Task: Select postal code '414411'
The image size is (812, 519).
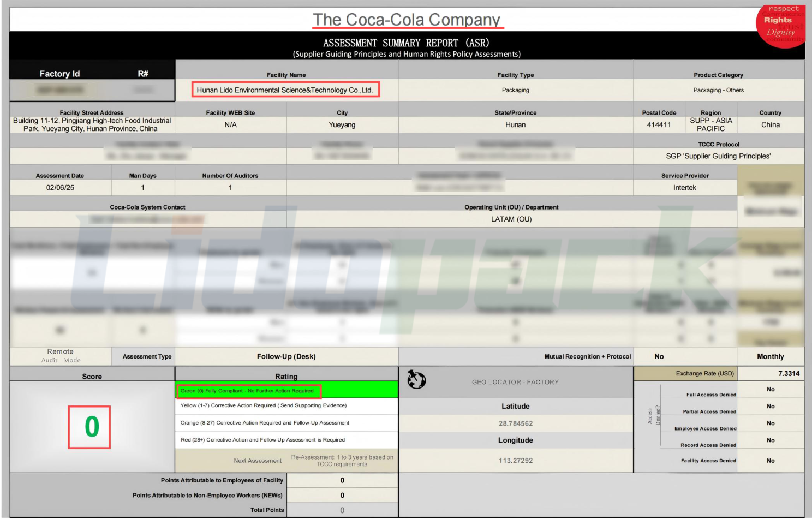Action: tap(659, 124)
